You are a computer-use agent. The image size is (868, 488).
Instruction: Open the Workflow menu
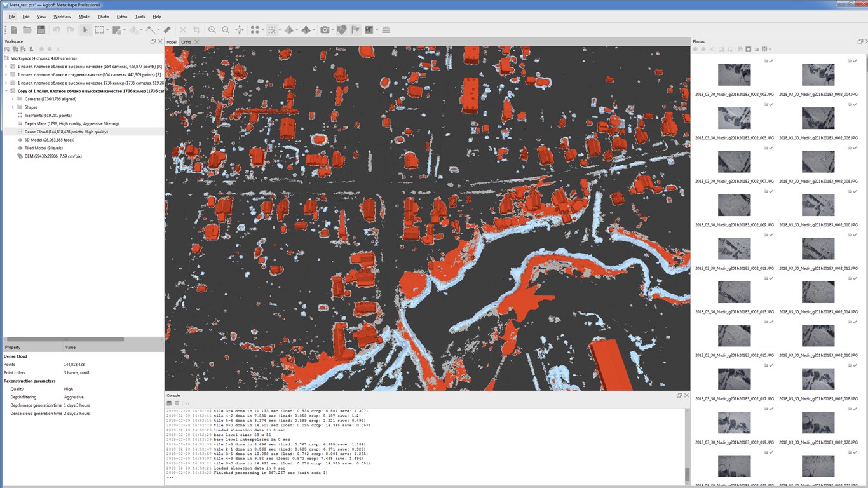62,17
